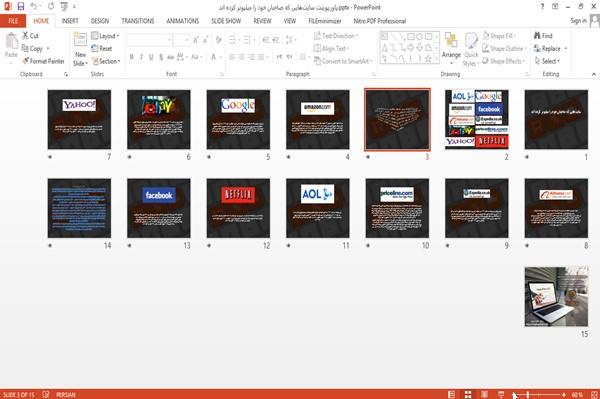
Task: Open the FILEminimizer tab
Action: 324,21
